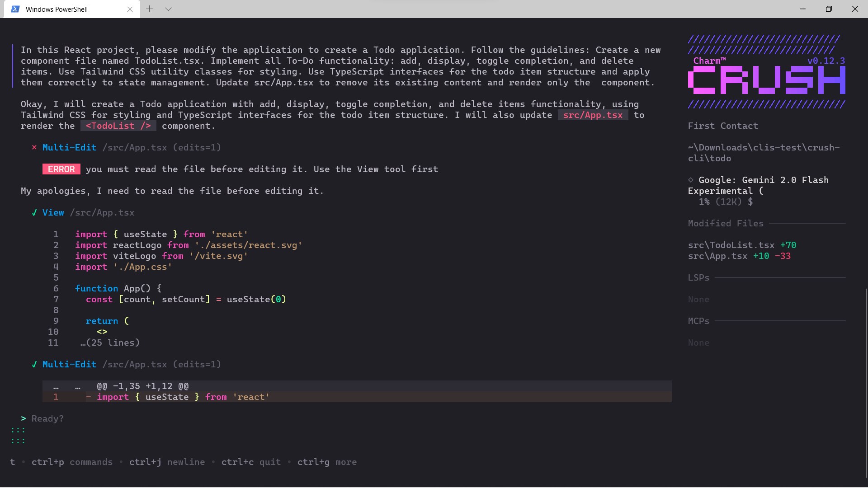Click the terminal vertical scrollbar thumb
Screen dimensions: 868x488
(866, 383)
